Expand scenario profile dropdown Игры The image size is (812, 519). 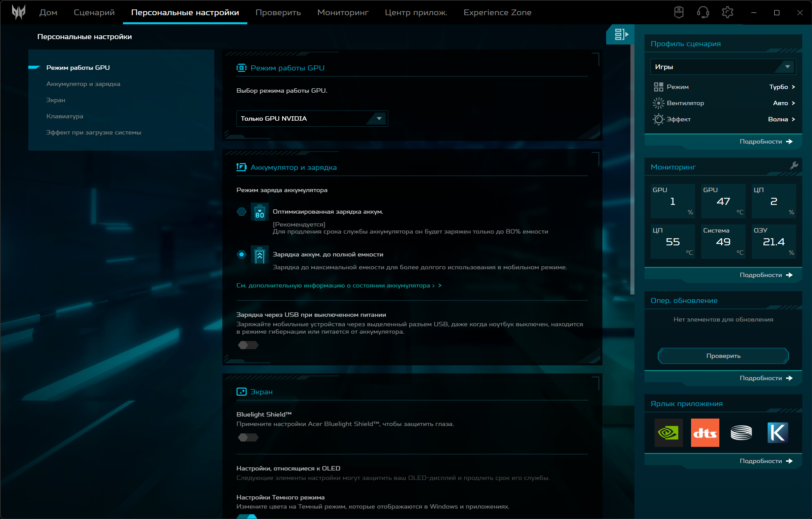click(723, 67)
